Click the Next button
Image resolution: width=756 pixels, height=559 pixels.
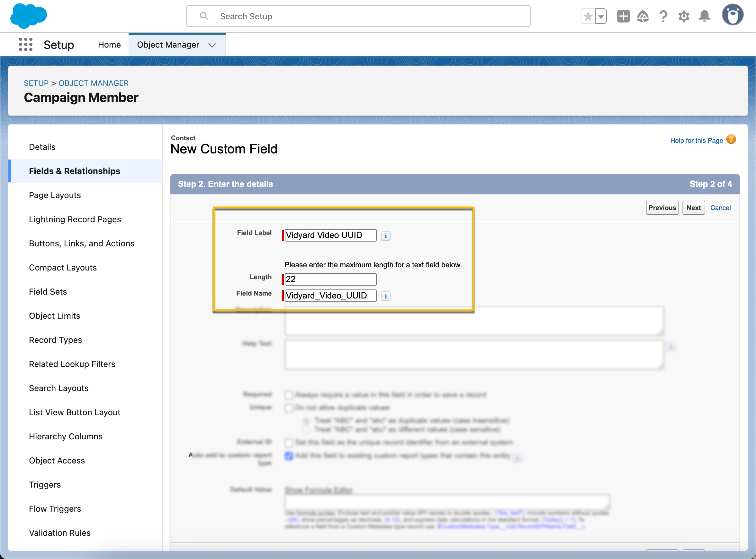coord(693,207)
